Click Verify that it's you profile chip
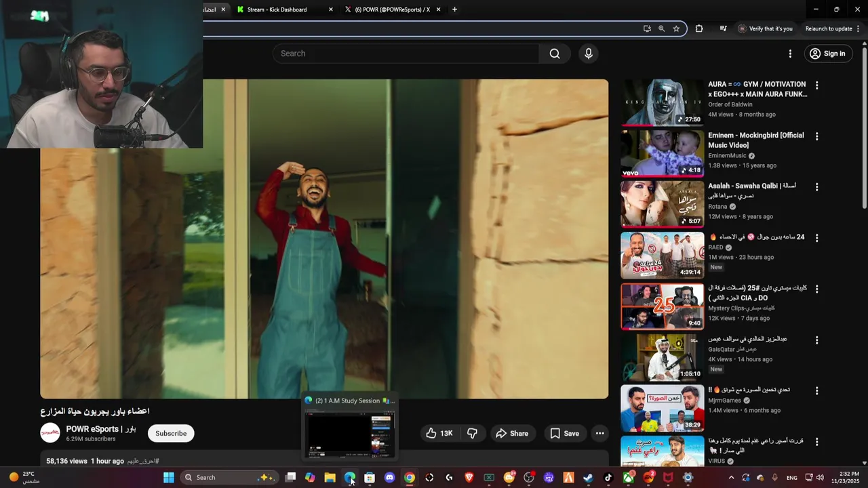 click(x=765, y=28)
